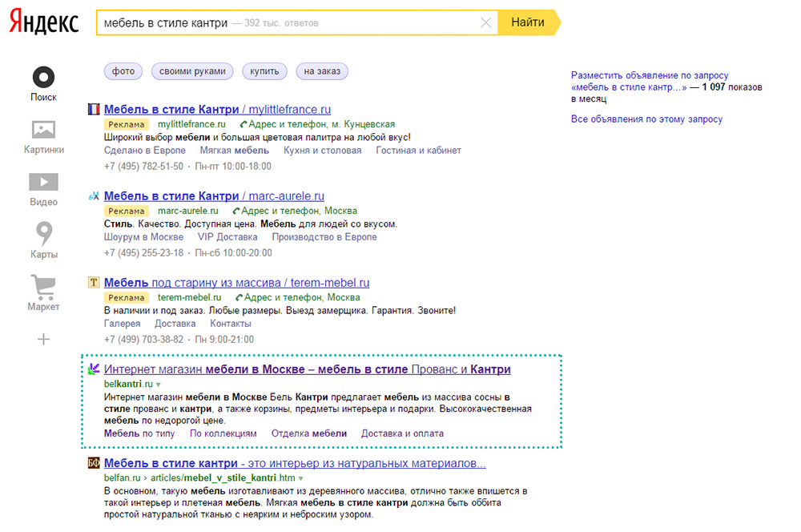This screenshot has width=801, height=532.
Task: Open the Сделано в Европе sitelink
Action: (x=144, y=151)
